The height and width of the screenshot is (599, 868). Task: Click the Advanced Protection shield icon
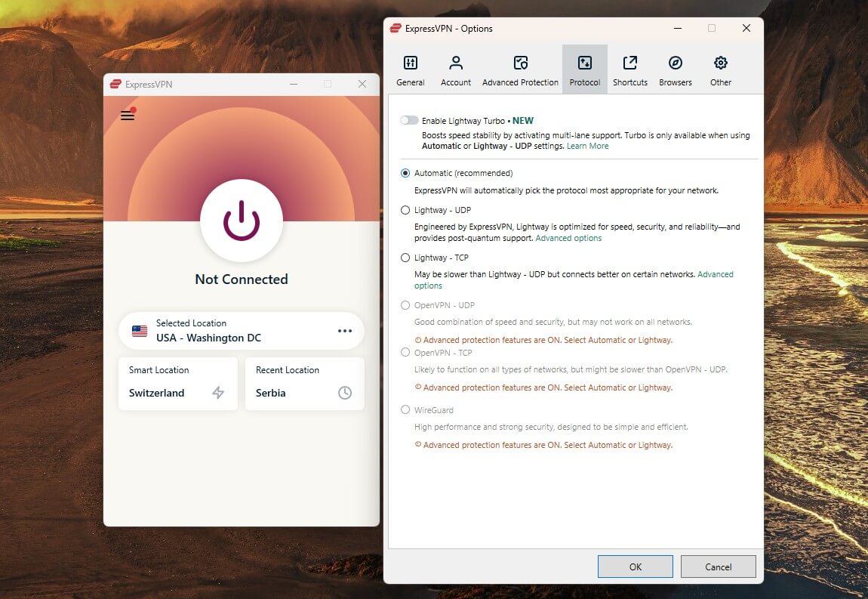(x=520, y=63)
